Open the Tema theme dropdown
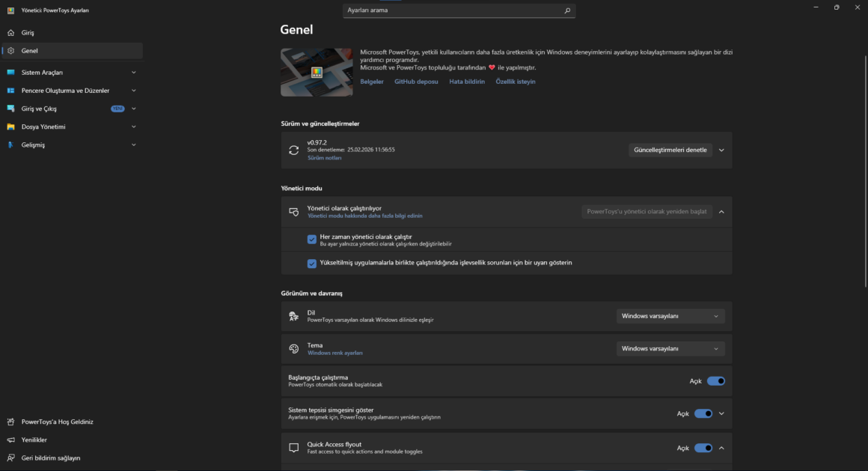 [x=670, y=348]
